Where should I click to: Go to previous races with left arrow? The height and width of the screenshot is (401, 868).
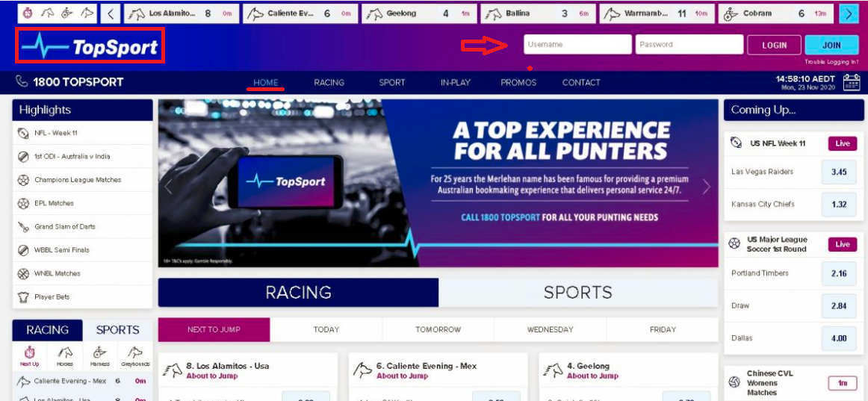point(111,13)
